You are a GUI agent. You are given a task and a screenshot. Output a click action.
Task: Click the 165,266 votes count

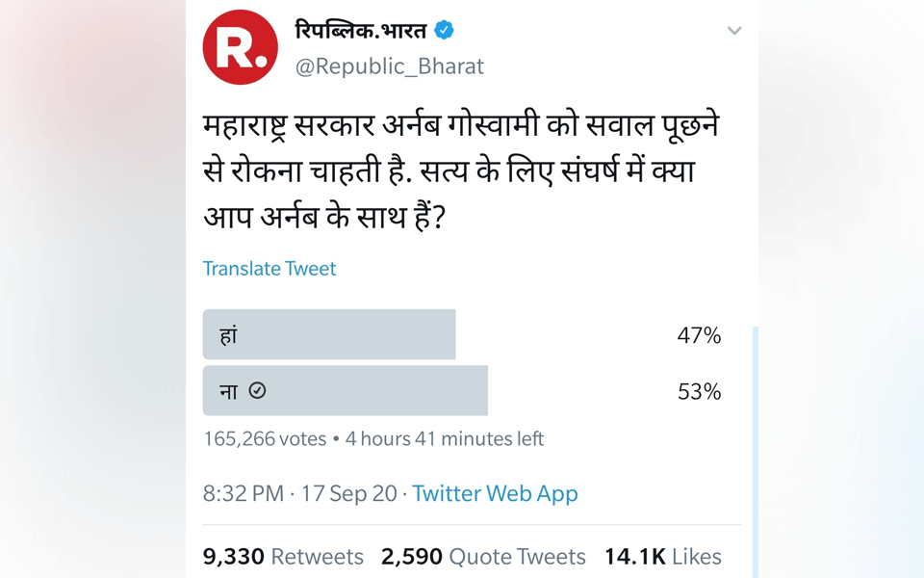pos(265,439)
